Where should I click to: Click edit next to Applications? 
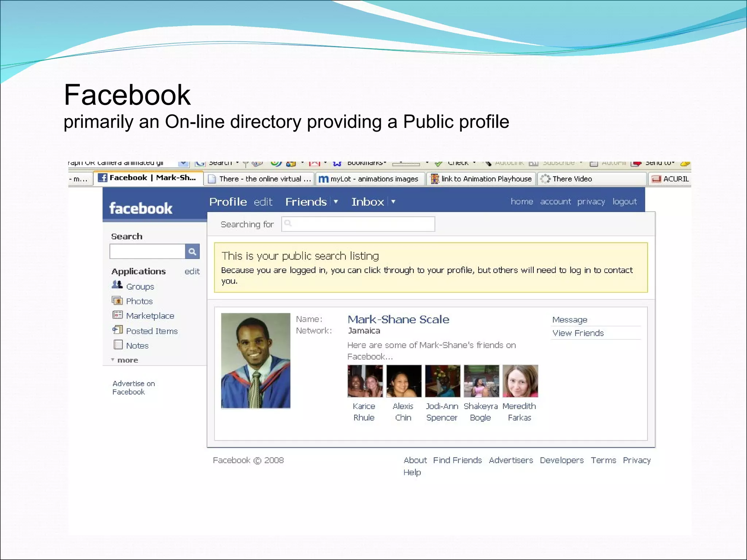click(x=192, y=271)
